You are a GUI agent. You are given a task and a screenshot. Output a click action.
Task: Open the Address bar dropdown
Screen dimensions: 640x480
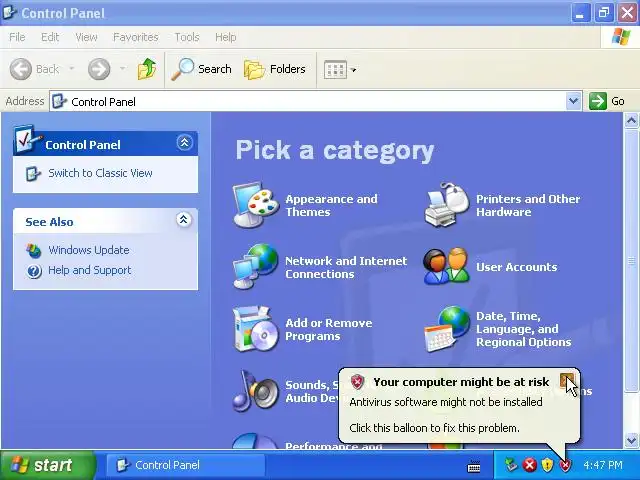(573, 101)
